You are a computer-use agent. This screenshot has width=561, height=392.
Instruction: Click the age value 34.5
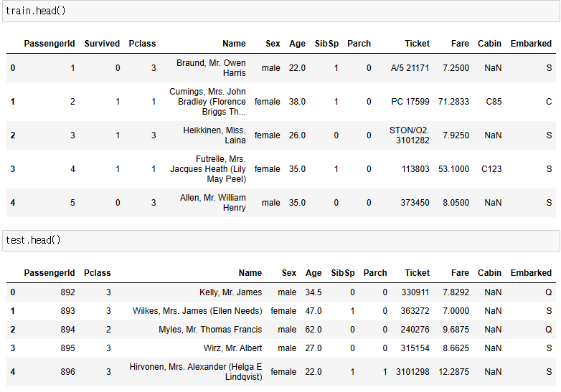[x=313, y=292]
